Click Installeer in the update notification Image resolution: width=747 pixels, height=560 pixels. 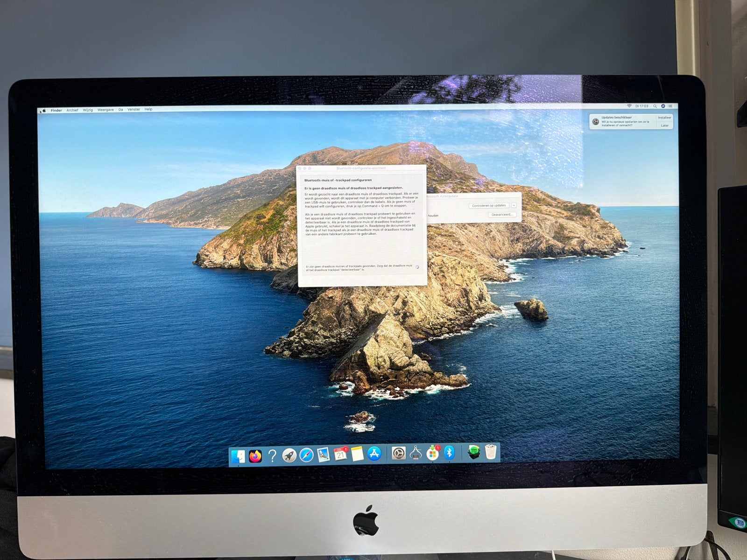tap(664, 118)
